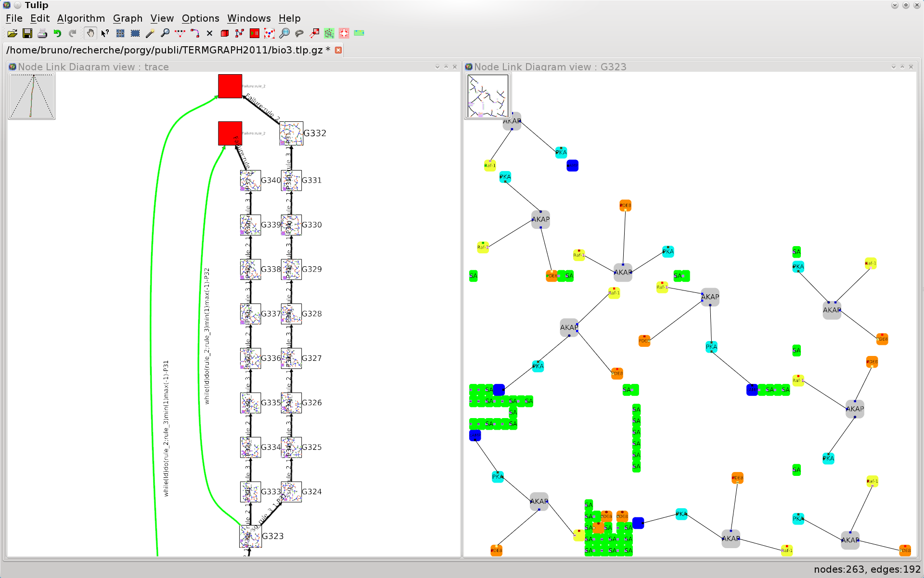Click the G323 view overview thumbnail

tap(488, 96)
